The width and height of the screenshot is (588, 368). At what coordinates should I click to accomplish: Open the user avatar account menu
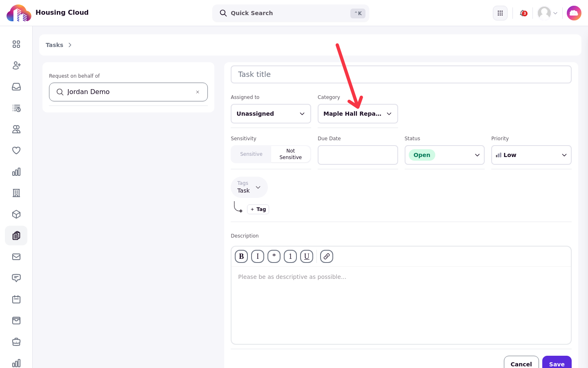(x=548, y=13)
